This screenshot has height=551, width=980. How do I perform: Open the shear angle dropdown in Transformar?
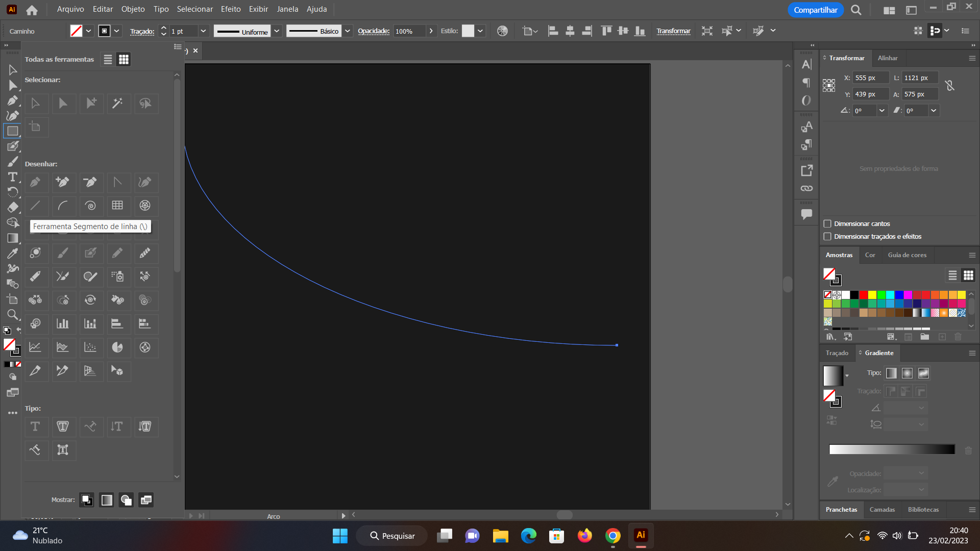point(934,110)
